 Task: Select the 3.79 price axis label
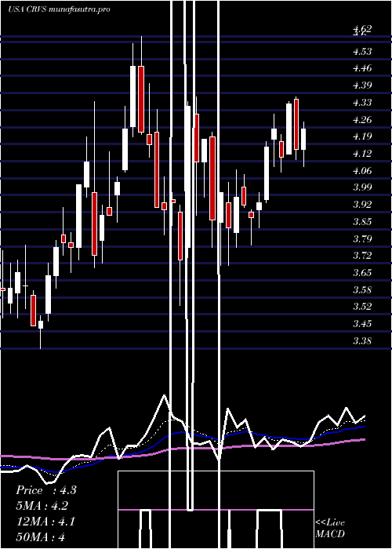click(362, 239)
